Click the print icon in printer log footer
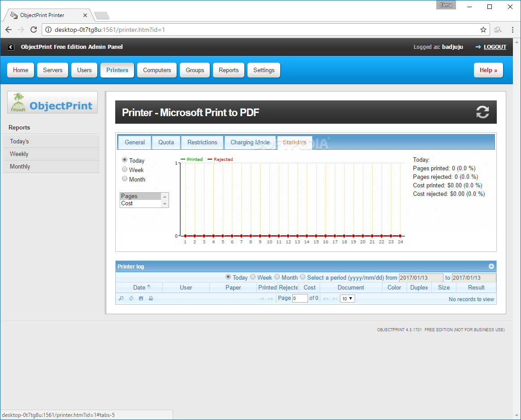521x420 pixels. [x=151, y=299]
